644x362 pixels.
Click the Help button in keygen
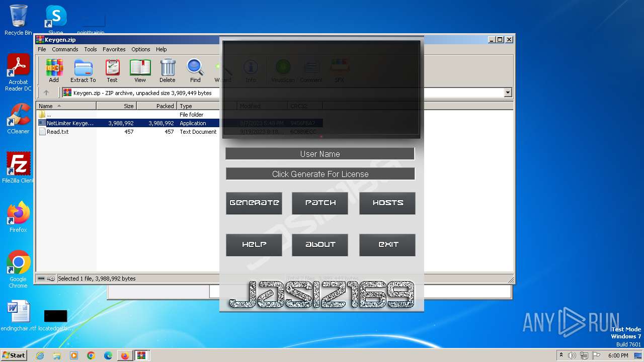tap(254, 245)
